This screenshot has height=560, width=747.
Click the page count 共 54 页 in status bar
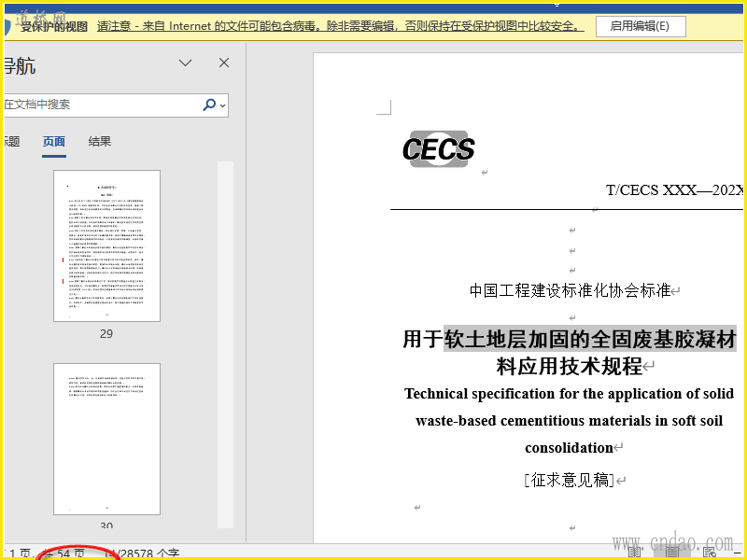click(64, 553)
